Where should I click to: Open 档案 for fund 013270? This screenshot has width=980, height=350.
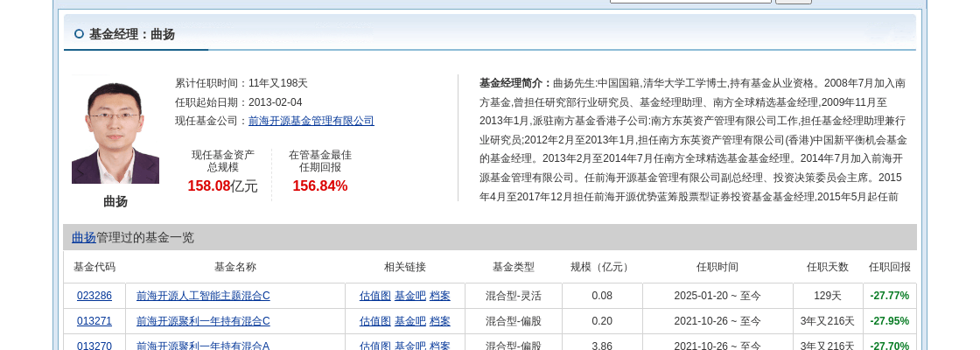[440, 345]
